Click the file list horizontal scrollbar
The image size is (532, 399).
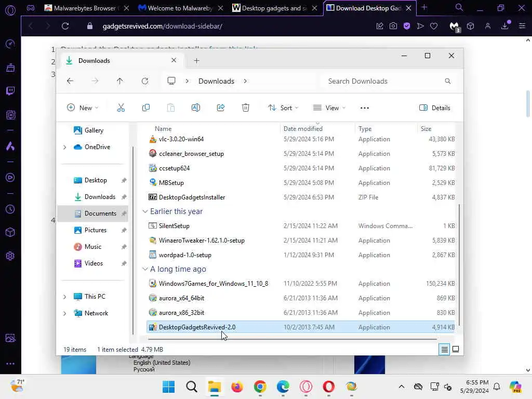292,339
